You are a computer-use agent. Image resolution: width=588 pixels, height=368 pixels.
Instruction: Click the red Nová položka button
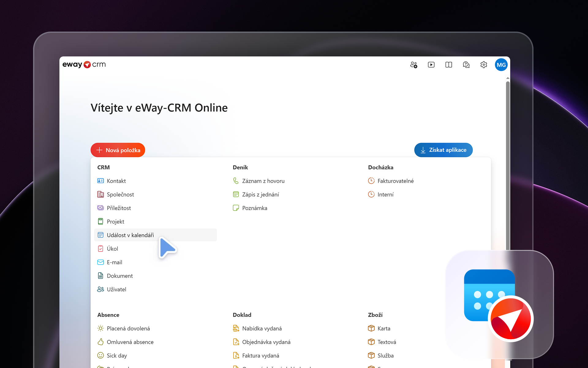[118, 150]
